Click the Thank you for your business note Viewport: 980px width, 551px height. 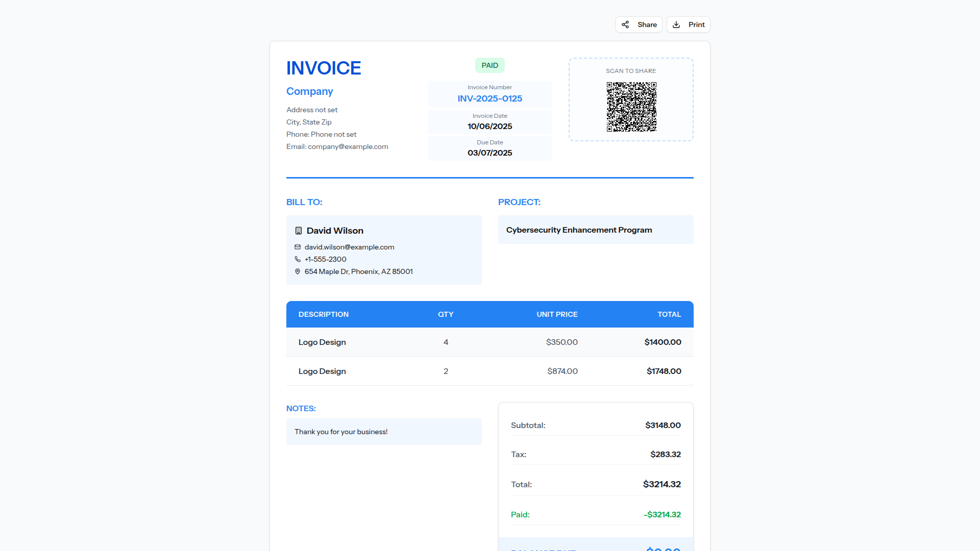coord(341,432)
